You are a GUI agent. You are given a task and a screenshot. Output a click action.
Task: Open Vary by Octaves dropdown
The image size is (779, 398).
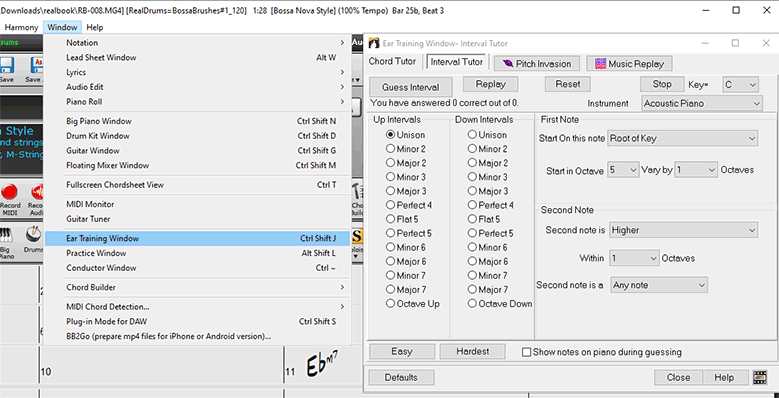coord(696,170)
